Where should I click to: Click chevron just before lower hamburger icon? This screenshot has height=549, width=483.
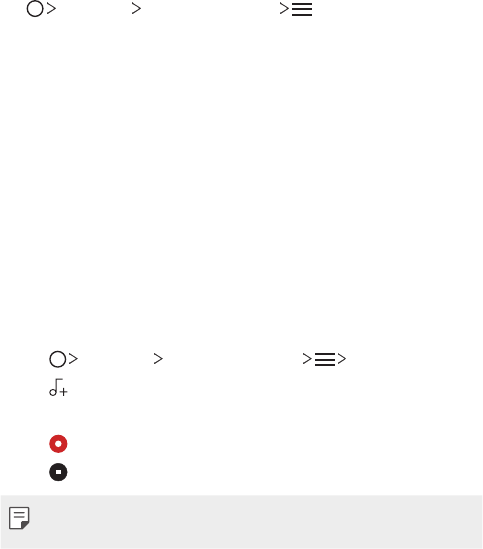pyautogui.click(x=307, y=359)
